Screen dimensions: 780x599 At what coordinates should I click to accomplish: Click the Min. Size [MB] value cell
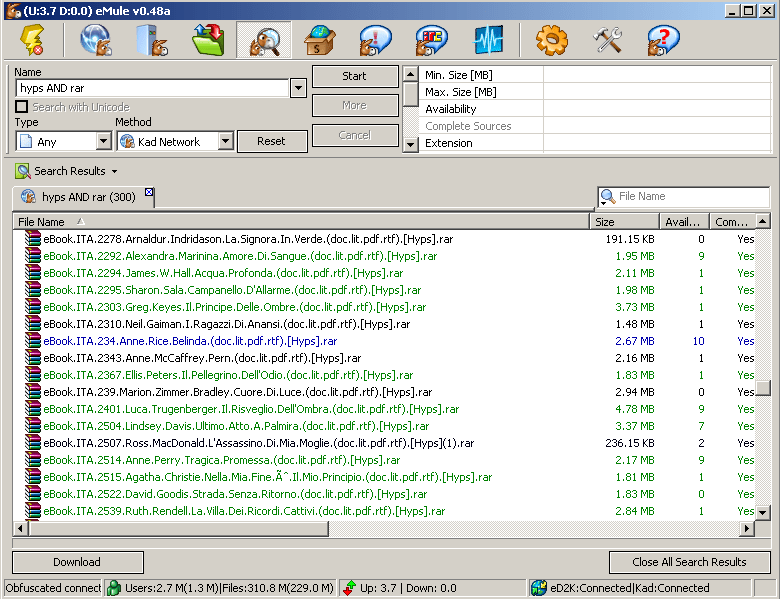click(x=657, y=75)
